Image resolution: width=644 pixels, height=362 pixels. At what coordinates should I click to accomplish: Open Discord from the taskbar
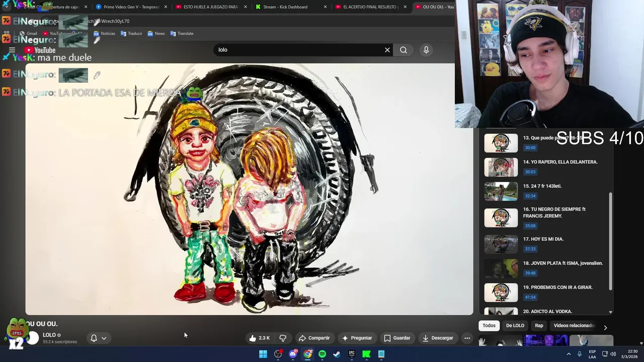293,354
